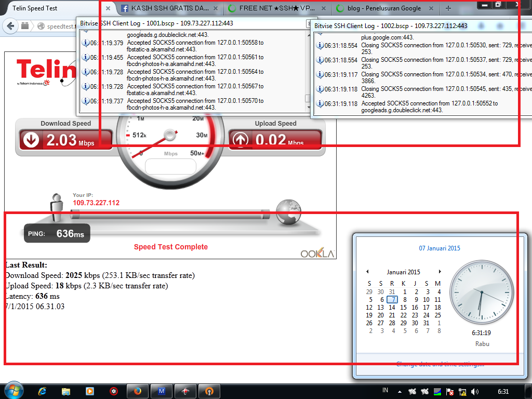Click the speedtest address bar field
Viewport: 532px width, 399px height.
click(x=60, y=26)
